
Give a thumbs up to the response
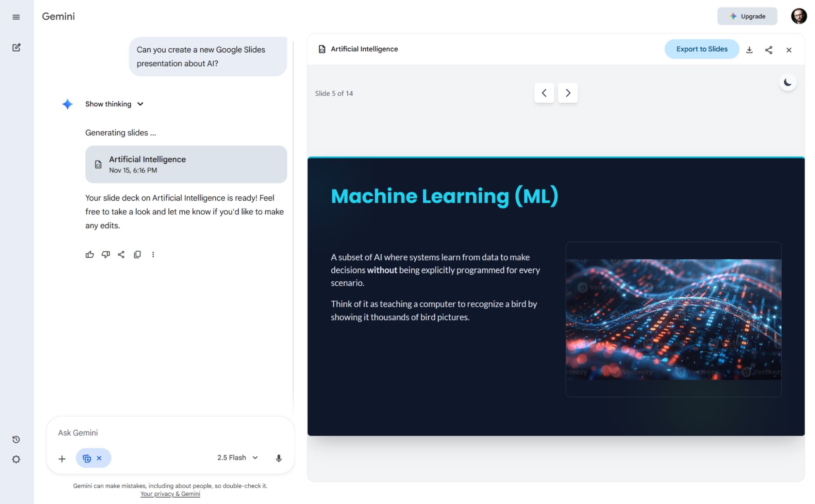coord(89,254)
